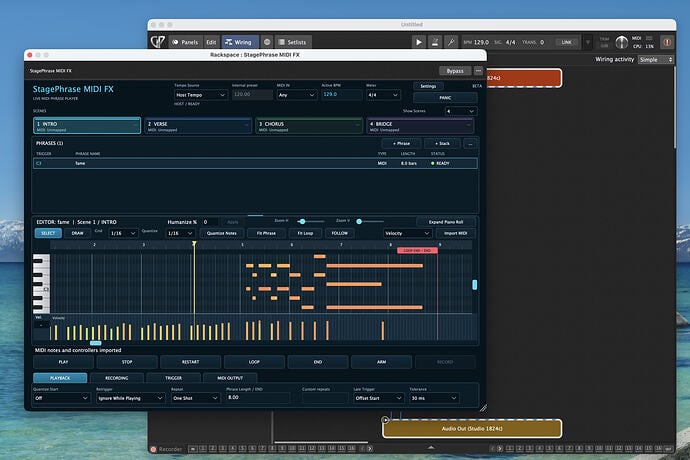Image resolution: width=690 pixels, height=460 pixels.
Task: Select scene 4 BRIDGE
Action: pos(420,126)
